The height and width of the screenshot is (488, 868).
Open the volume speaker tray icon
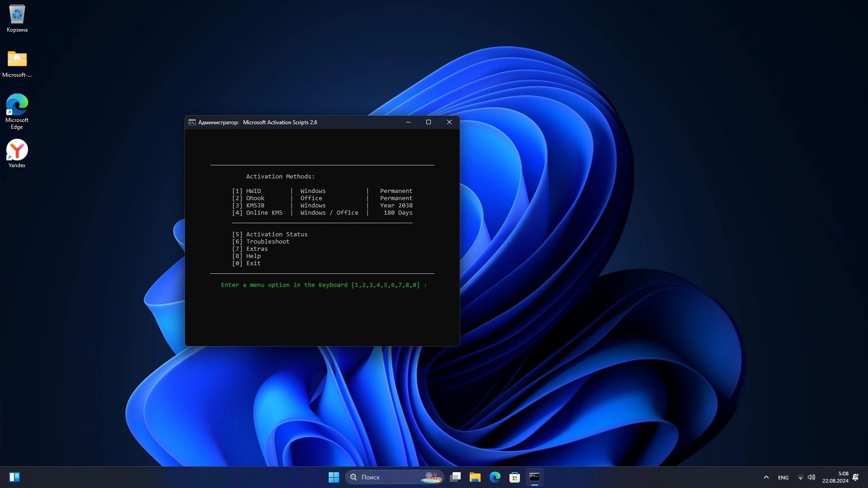[811, 477]
